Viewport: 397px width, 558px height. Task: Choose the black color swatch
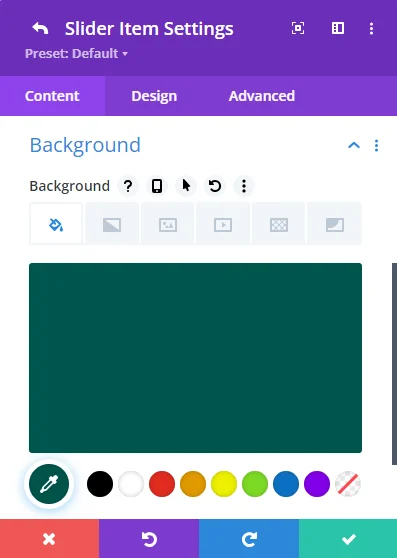point(100,484)
